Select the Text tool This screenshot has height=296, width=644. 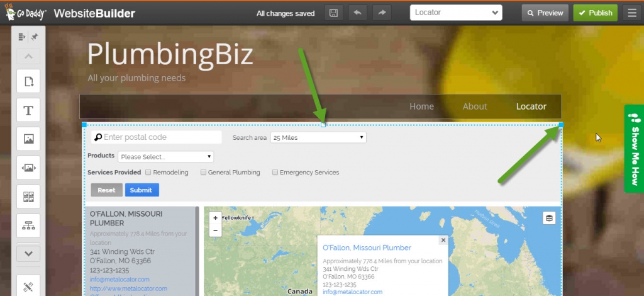tap(28, 110)
